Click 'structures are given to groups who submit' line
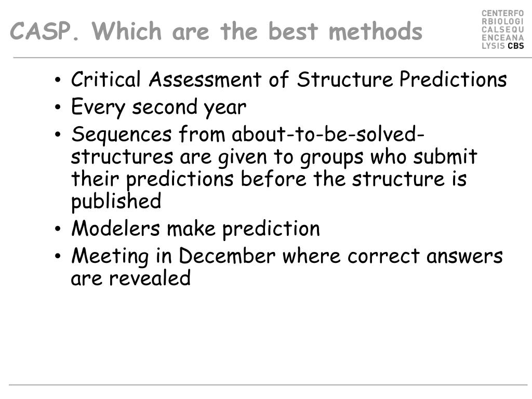 274,157
